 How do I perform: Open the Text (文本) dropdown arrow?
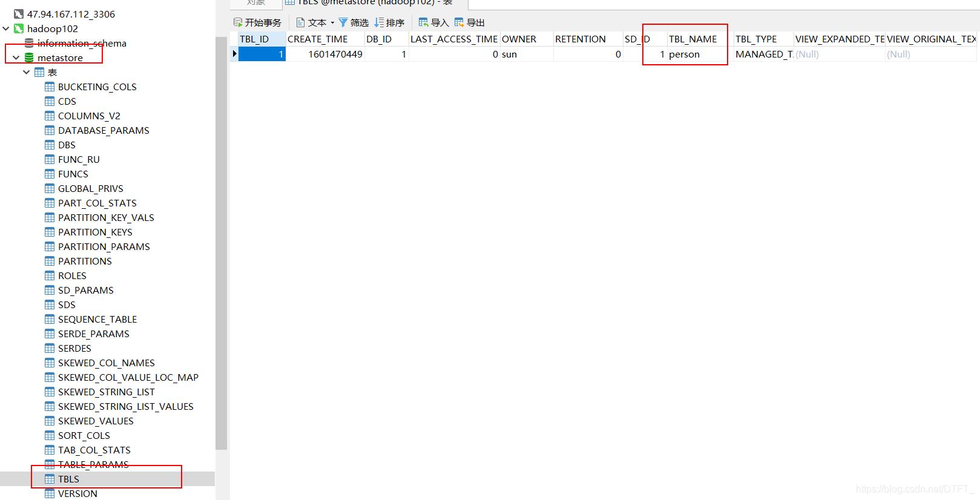click(x=332, y=23)
